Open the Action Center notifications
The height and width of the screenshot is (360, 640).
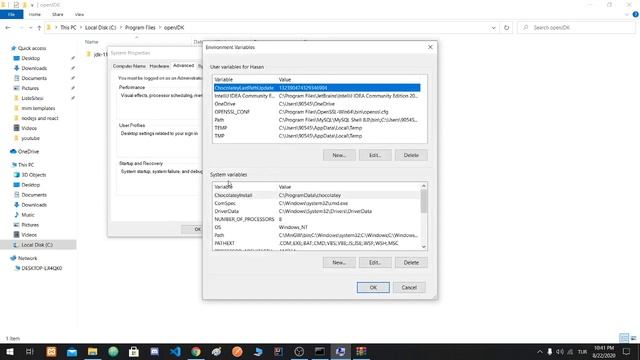pos(627,351)
